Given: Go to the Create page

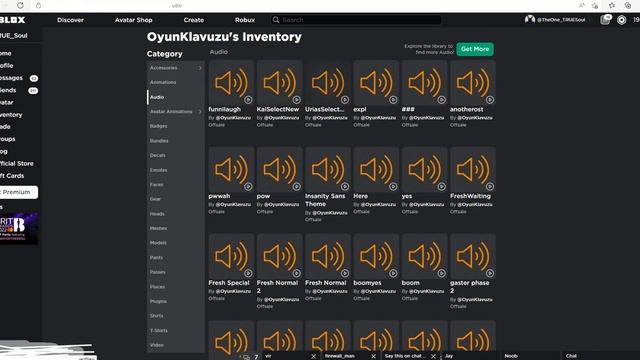Looking at the screenshot, I should coord(193,20).
